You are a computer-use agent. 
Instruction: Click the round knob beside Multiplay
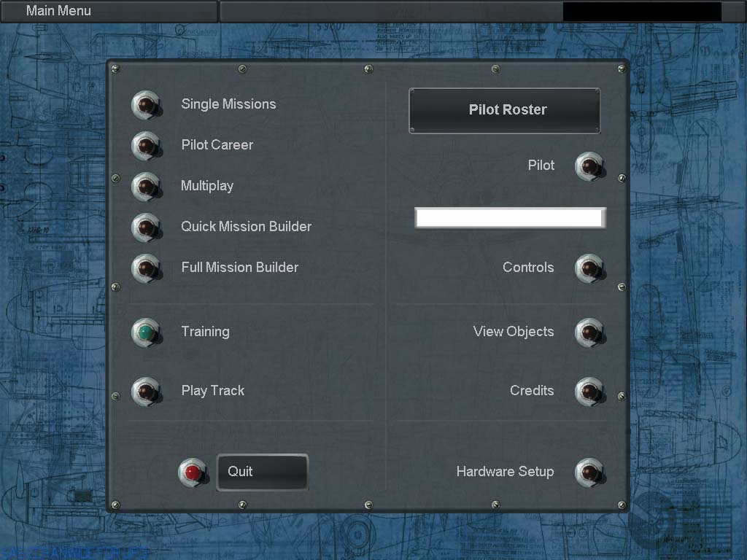point(147,187)
